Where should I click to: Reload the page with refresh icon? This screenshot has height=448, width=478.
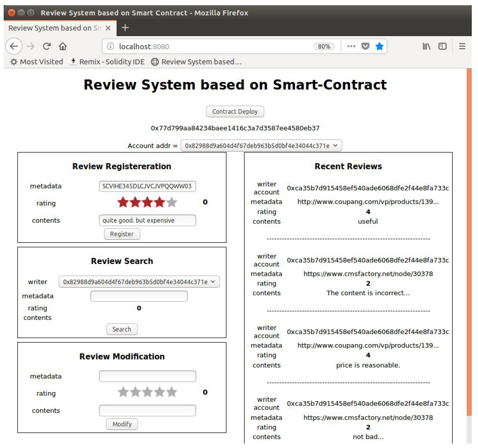click(x=47, y=46)
